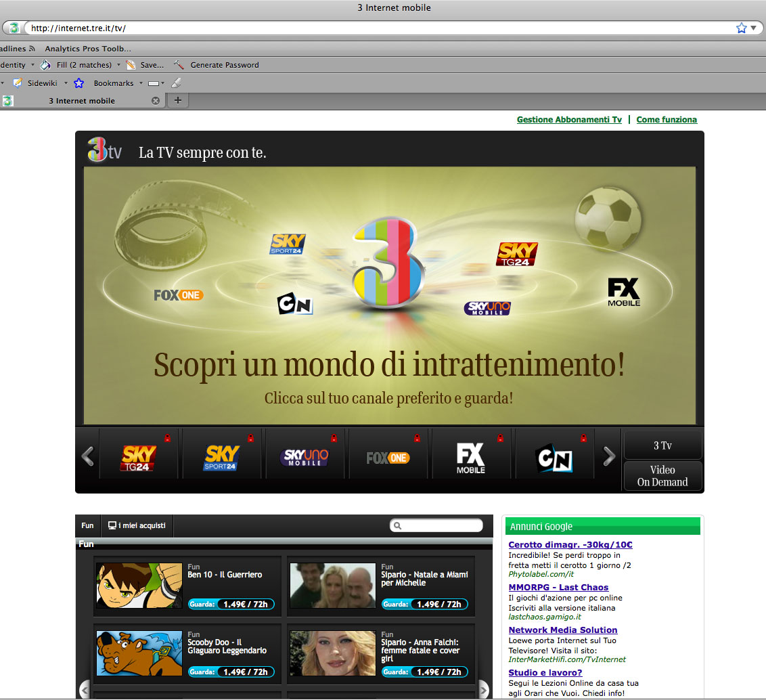The width and height of the screenshot is (766, 700).
Task: Open the Studio e lavoro? ad link
Action: click(545, 673)
